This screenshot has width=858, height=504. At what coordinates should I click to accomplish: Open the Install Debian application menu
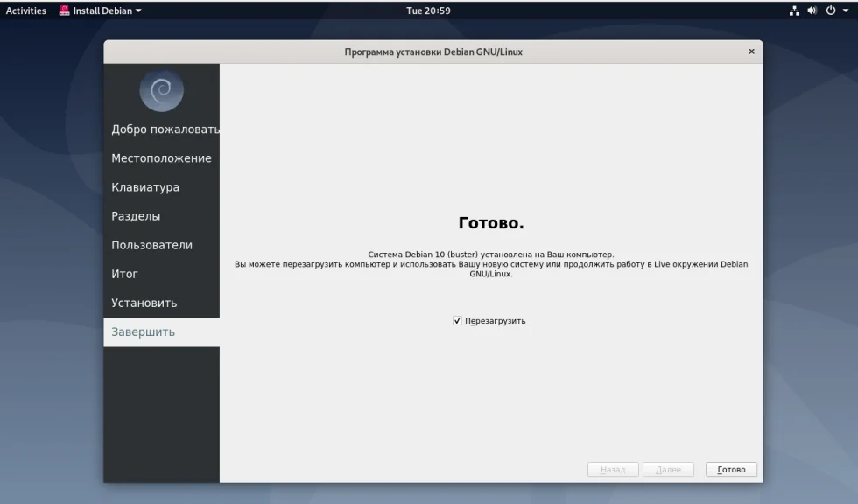pos(100,10)
